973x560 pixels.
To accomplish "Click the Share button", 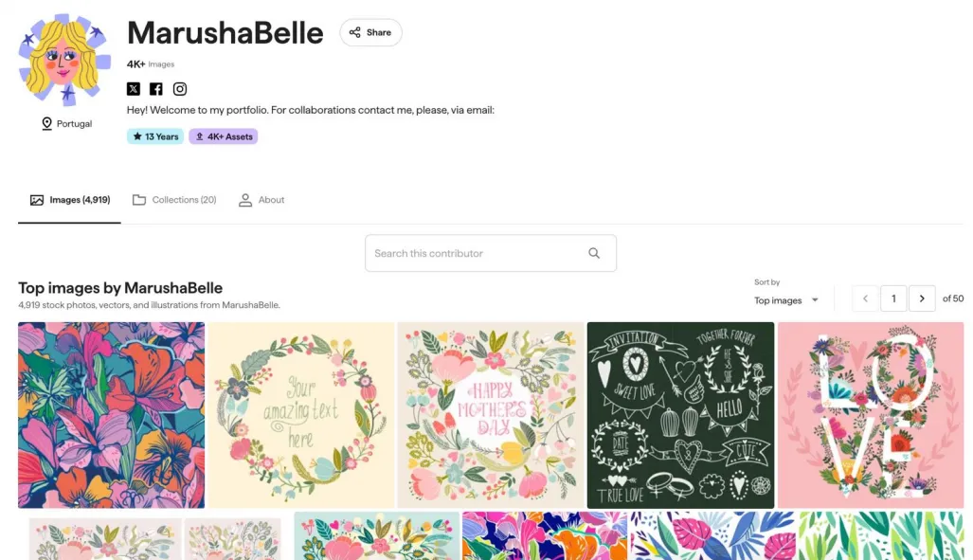I will point(370,32).
